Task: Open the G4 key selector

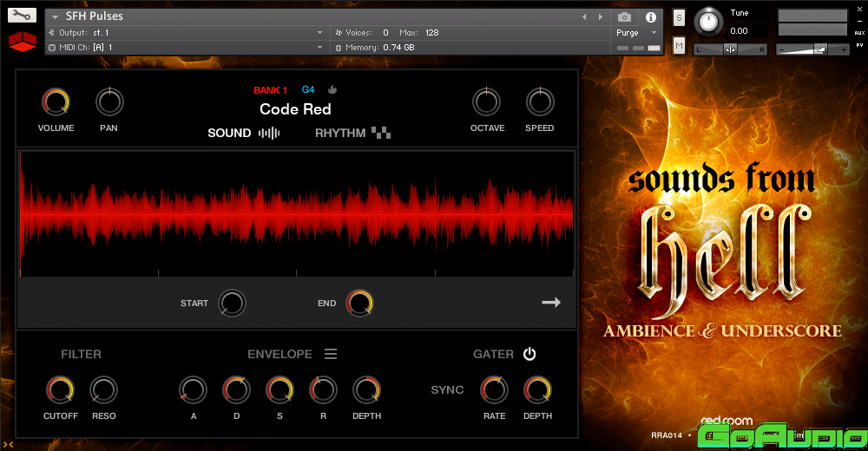Action: [308, 89]
